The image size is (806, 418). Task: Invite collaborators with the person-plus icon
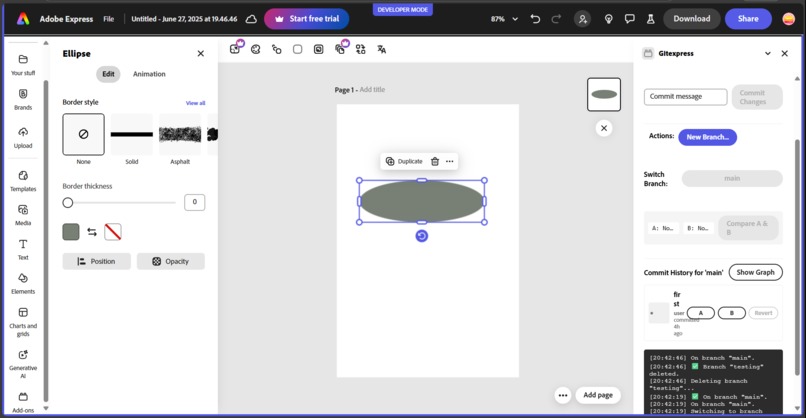(582, 19)
